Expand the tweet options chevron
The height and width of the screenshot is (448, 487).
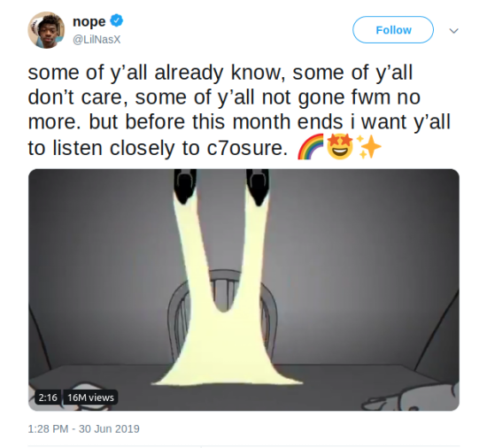[x=453, y=30]
